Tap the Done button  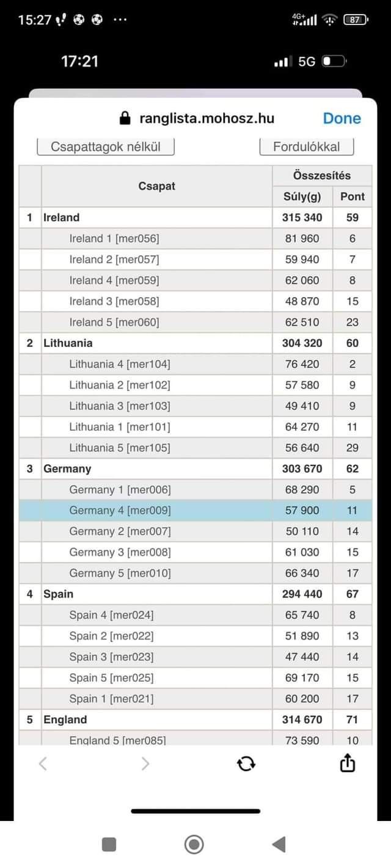[342, 119]
